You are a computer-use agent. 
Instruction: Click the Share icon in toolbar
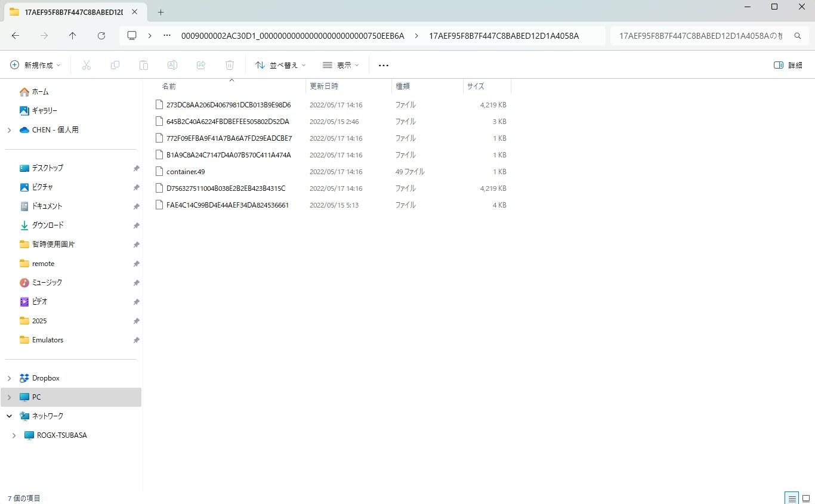tap(201, 65)
